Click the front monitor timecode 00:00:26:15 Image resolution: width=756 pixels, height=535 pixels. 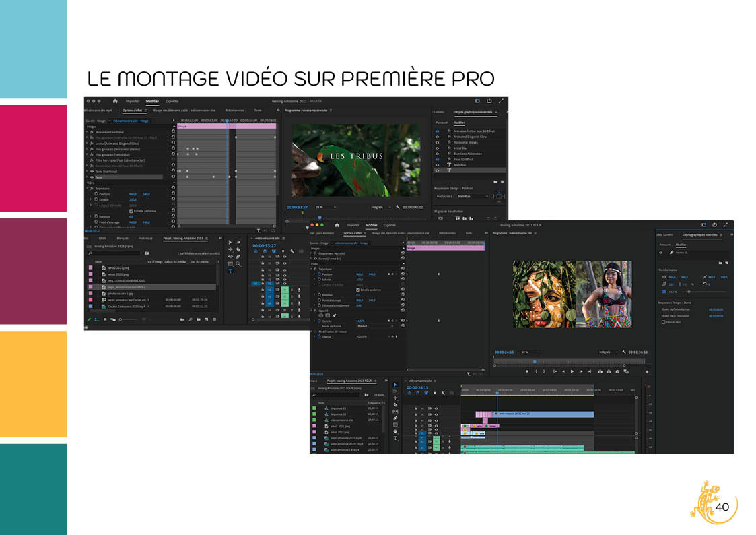504,352
